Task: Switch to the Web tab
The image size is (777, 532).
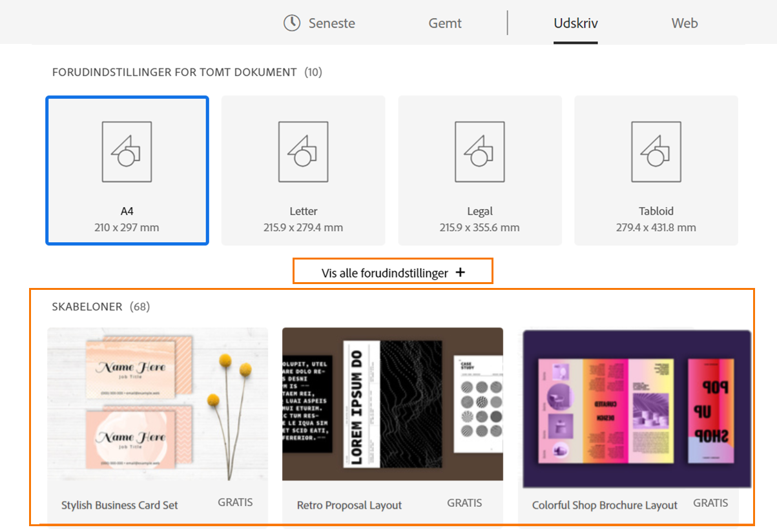Action: pyautogui.click(x=685, y=23)
